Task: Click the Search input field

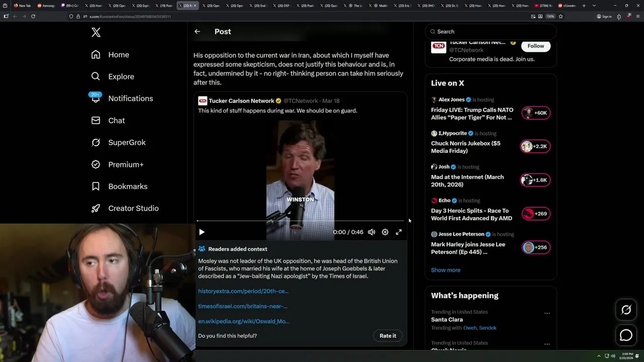Action: click(x=491, y=32)
